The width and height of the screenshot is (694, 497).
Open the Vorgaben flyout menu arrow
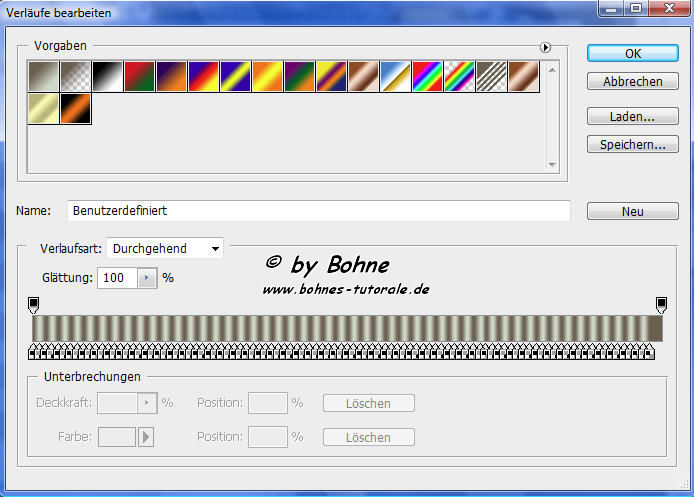click(546, 46)
